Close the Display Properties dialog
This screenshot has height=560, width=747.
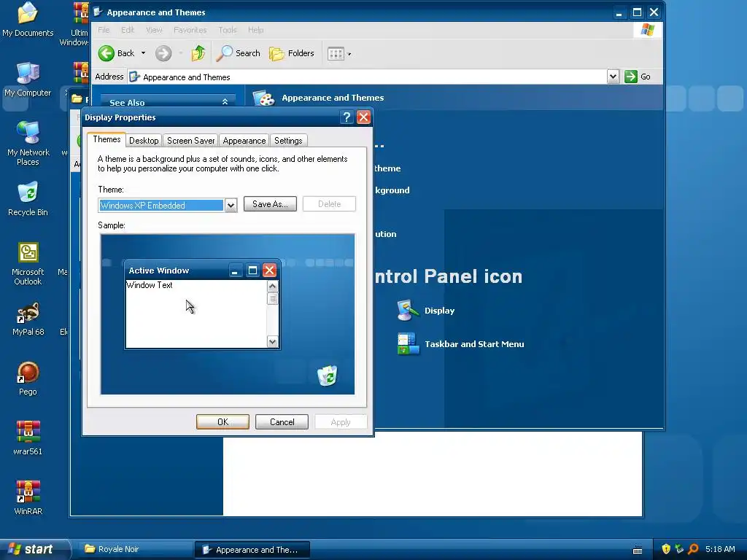(x=363, y=117)
